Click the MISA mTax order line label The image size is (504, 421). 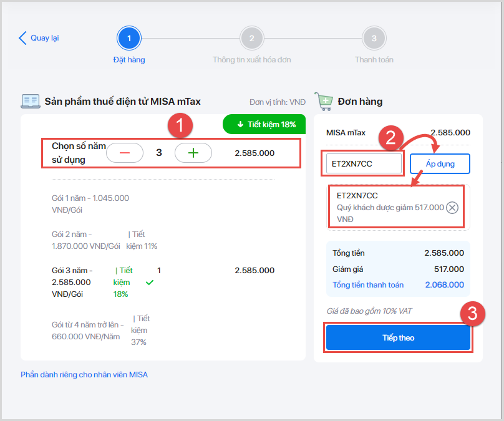click(x=346, y=133)
